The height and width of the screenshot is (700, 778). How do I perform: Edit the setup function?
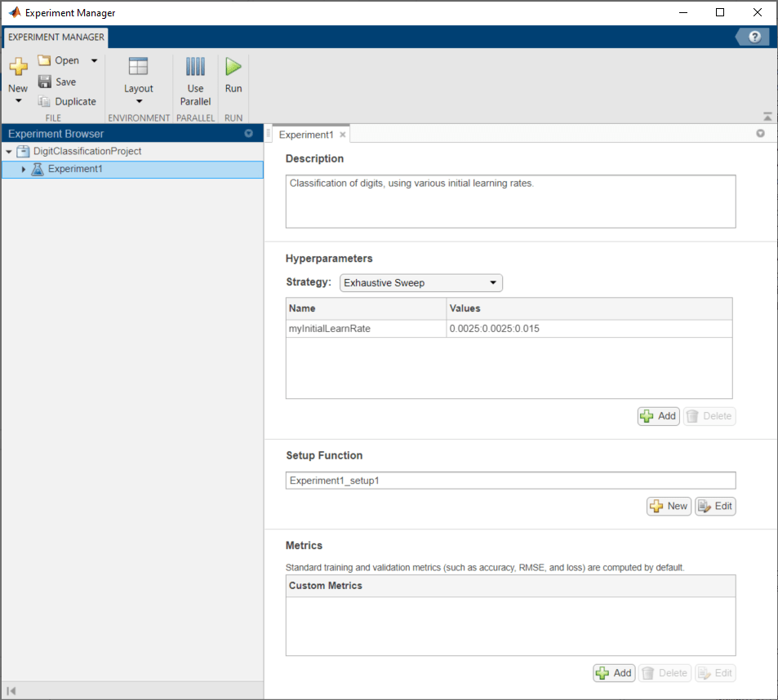tap(715, 506)
